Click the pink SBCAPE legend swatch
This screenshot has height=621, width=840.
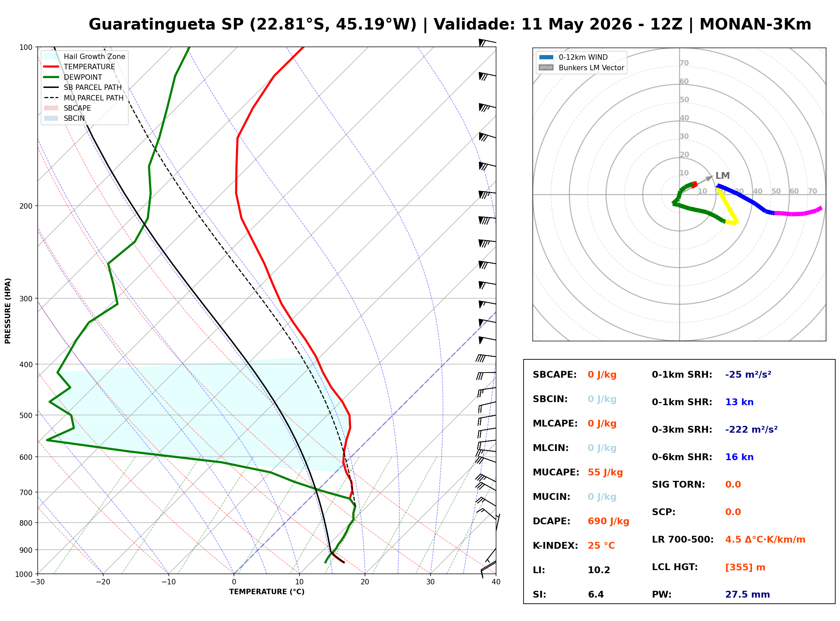click(x=51, y=108)
